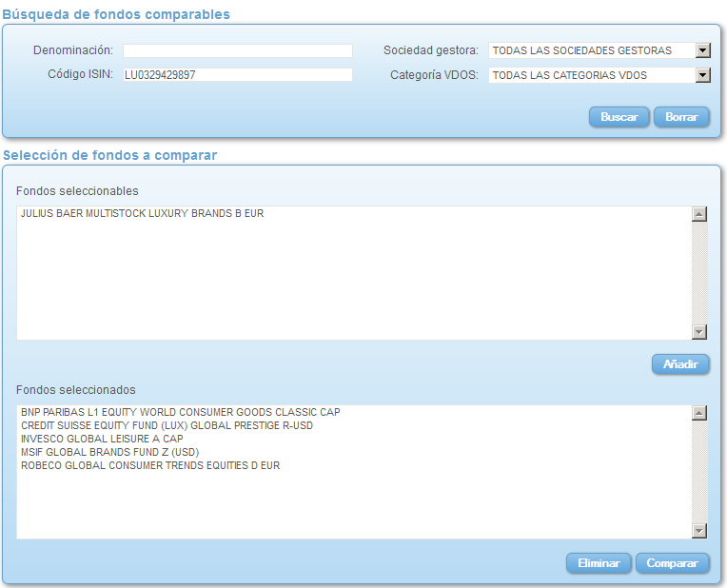Select BNP PARIBAS L1 EQUITY WORLD CONSUMER GOODS
Viewport: 727px width, 588px height.
pos(181,412)
